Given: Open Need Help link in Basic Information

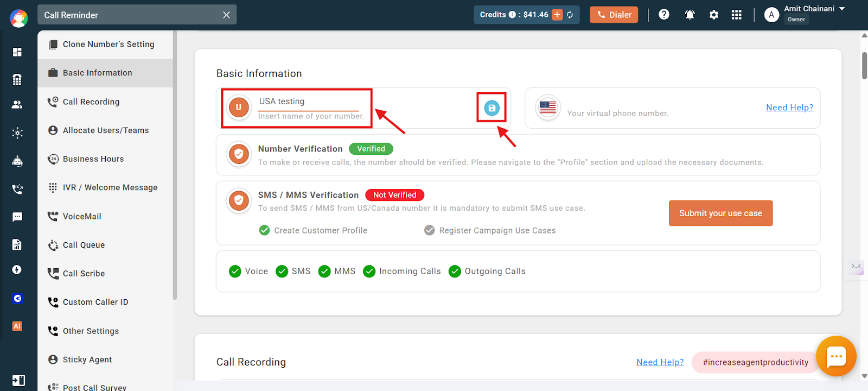Looking at the screenshot, I should pos(789,108).
